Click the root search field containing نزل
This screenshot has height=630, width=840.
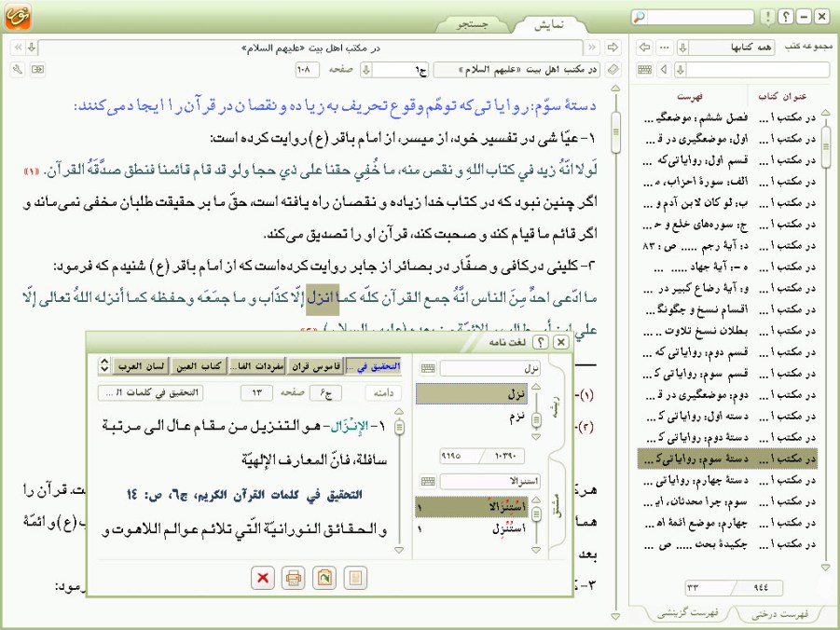click(489, 368)
